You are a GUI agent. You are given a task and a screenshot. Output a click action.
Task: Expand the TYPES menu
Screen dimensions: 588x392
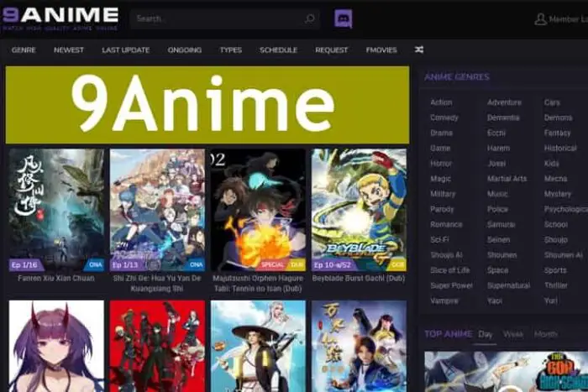click(230, 50)
